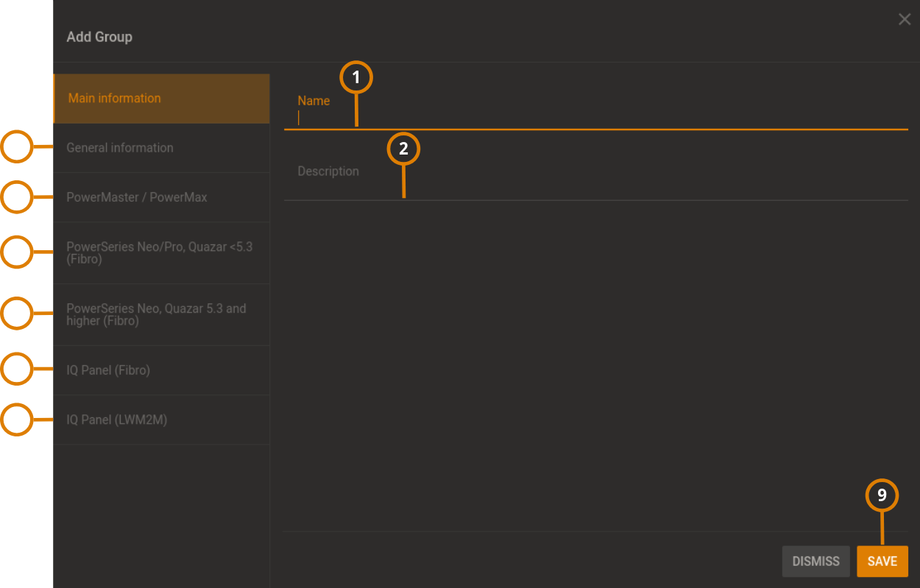920x588 pixels.
Task: Save the new group
Action: tap(882, 561)
